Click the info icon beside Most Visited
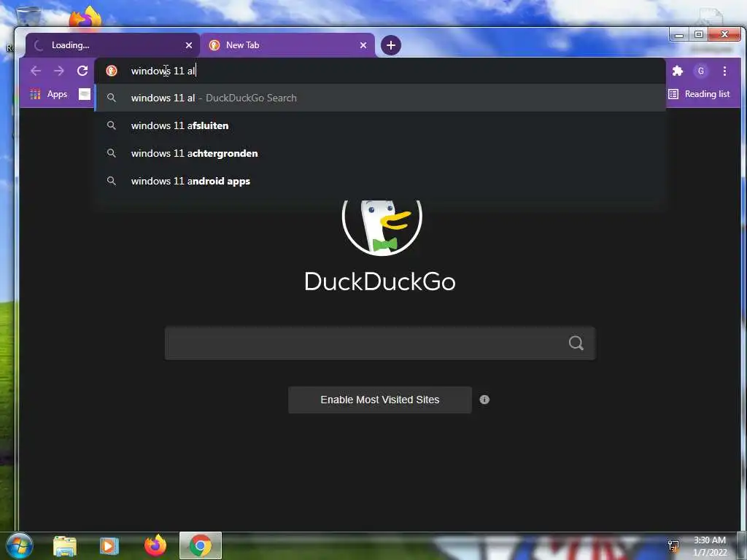This screenshot has width=747, height=560. pyautogui.click(x=484, y=400)
